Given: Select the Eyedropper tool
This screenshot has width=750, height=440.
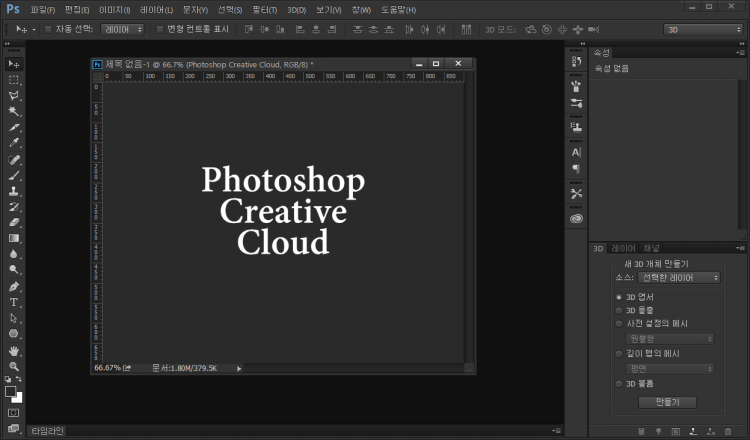Looking at the screenshot, I should coord(14,143).
